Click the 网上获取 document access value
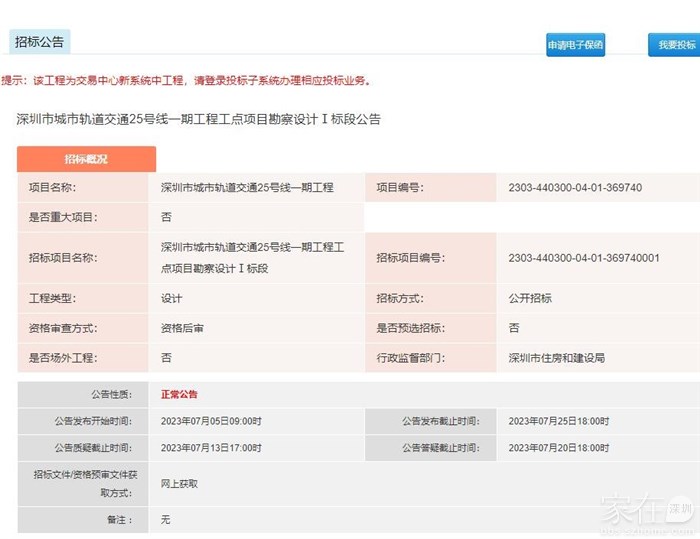The height and width of the screenshot is (539, 700). 179,484
